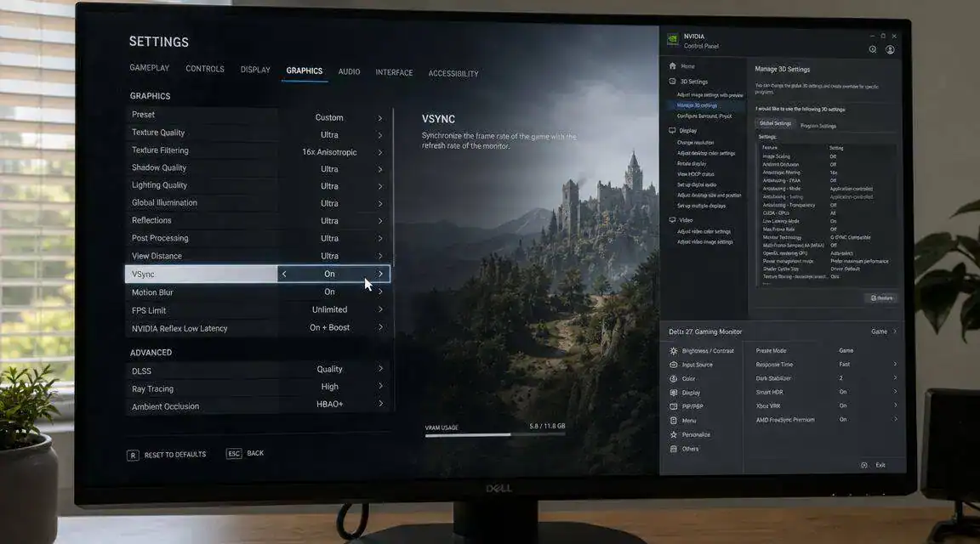Click the Video section icon in NVIDIA sidebar
This screenshot has height=544, width=980.
pos(672,220)
